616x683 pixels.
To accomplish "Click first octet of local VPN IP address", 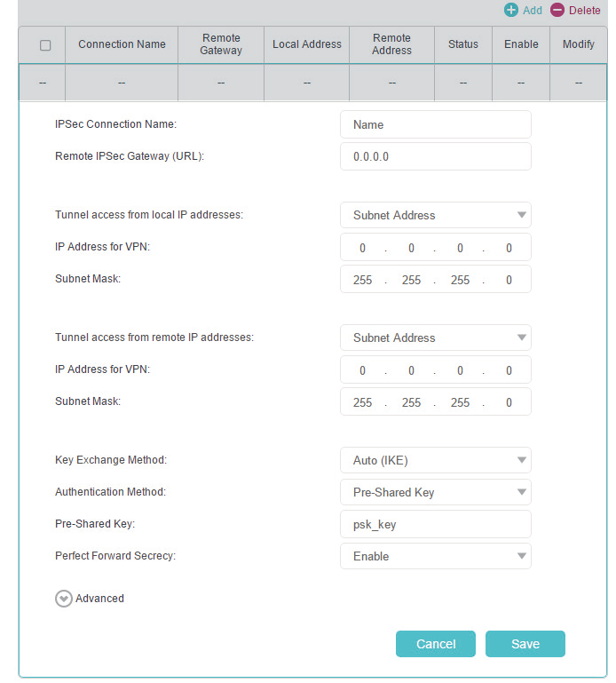I will coord(362,248).
